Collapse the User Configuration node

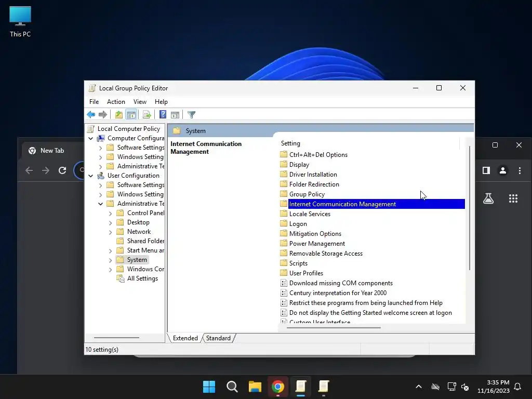tap(90, 176)
